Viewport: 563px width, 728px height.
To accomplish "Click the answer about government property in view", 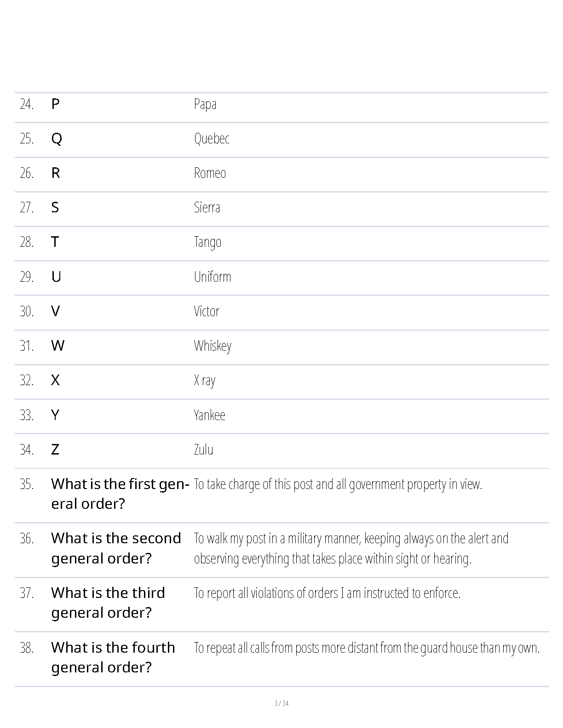I will click(x=338, y=484).
